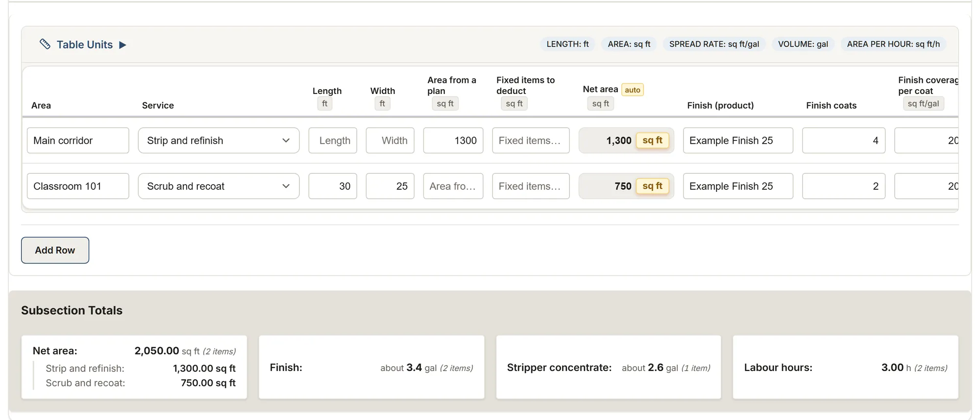This screenshot has height=420, width=980.
Task: Click Strip and refinish subtotal 1,300.00 sq ft
Action: click(x=204, y=369)
